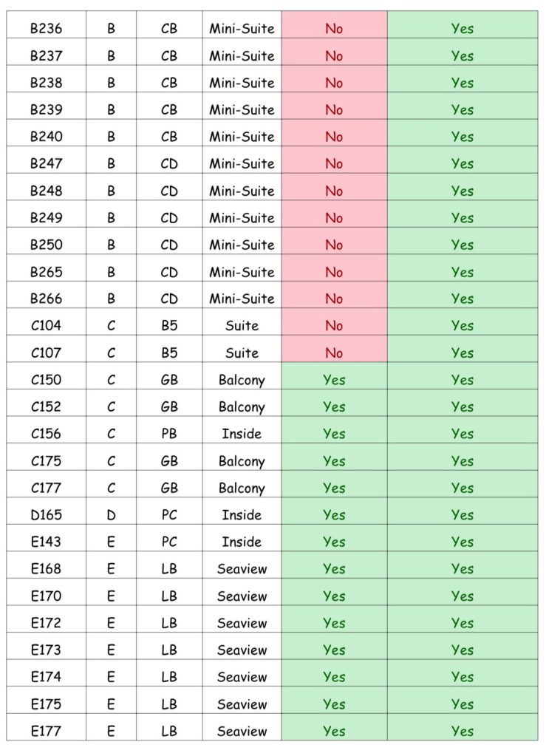546x756 pixels.
Task: Select the Suite cell in row C107
Action: tap(242, 353)
